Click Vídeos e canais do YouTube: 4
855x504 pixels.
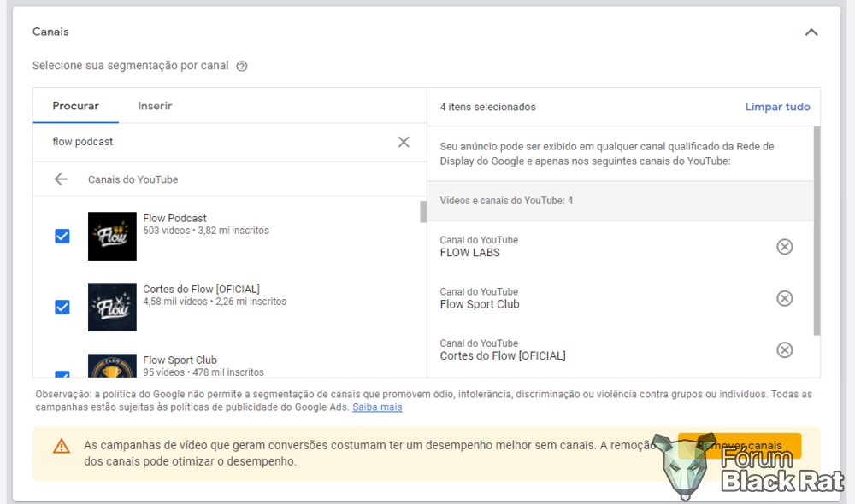tap(506, 201)
